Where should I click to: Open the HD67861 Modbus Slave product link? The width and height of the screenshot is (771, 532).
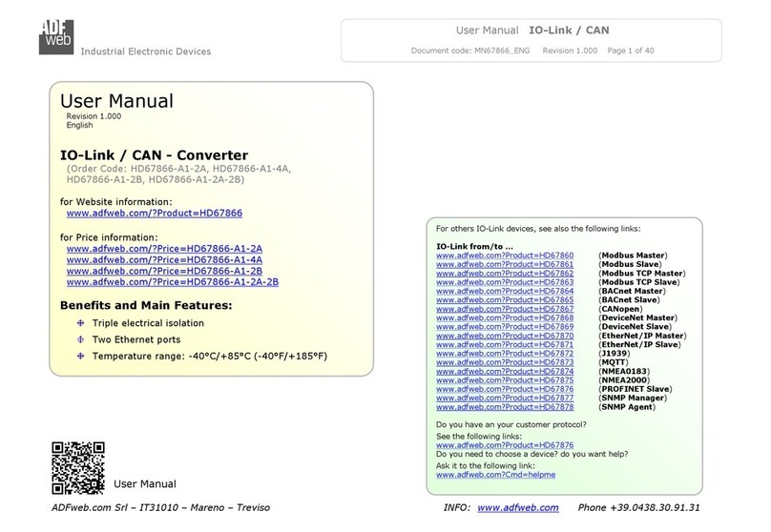(x=505, y=264)
